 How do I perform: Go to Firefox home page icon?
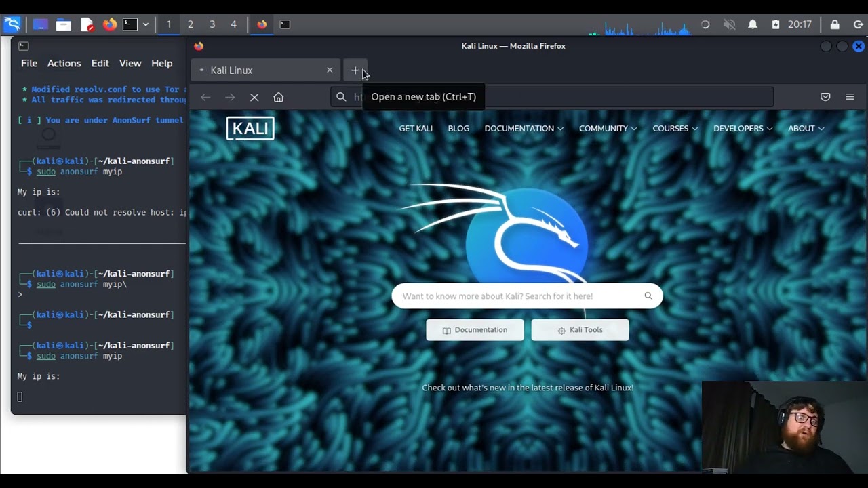(278, 97)
